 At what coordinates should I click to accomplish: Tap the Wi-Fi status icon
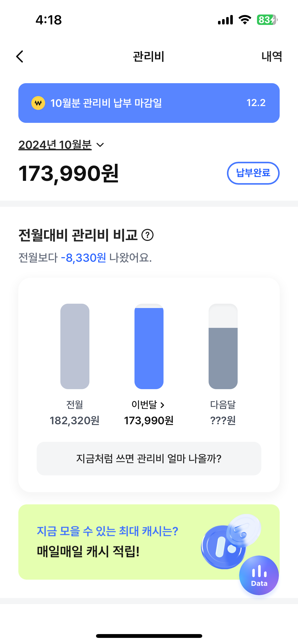(245, 20)
